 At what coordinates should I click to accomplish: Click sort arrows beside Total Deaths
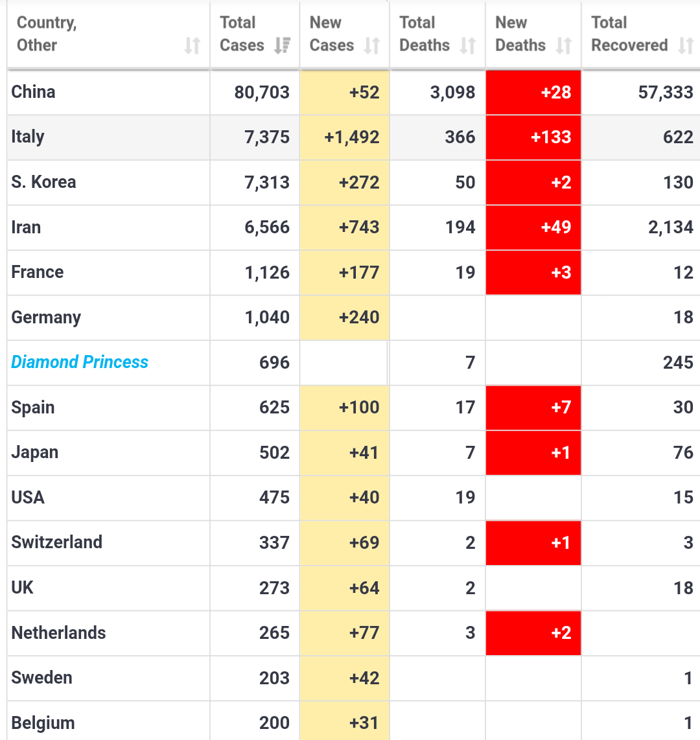tap(468, 45)
